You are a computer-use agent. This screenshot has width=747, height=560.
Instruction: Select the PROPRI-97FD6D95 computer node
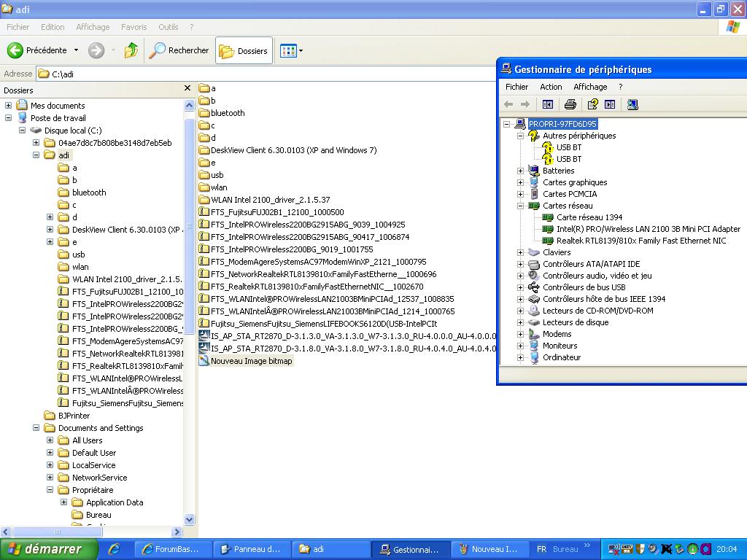[562, 124]
